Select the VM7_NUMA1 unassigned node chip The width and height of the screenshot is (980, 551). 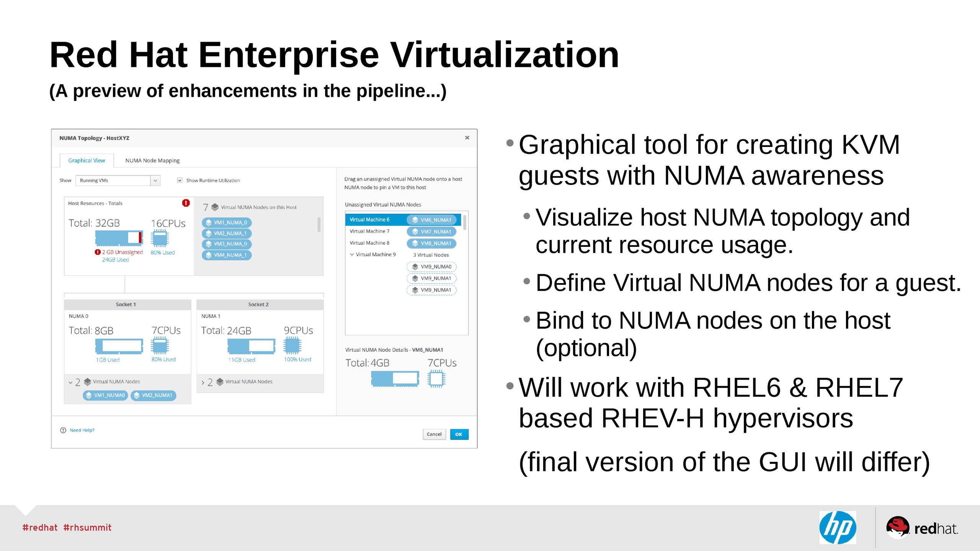431,231
